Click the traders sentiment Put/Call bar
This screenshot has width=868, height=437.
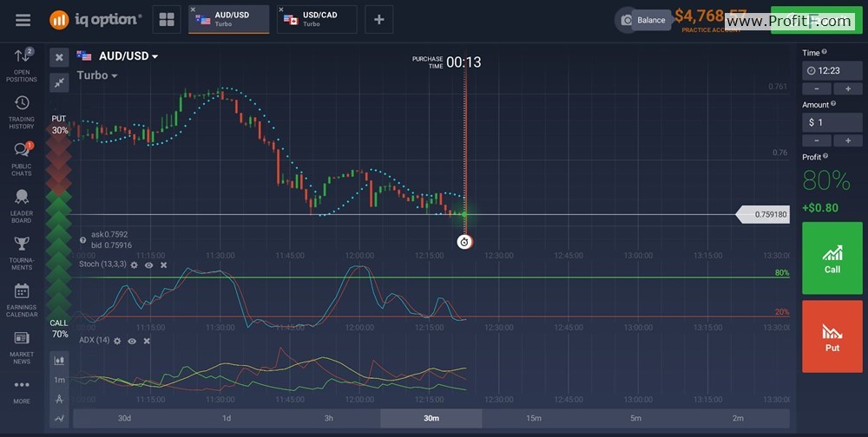click(x=59, y=227)
